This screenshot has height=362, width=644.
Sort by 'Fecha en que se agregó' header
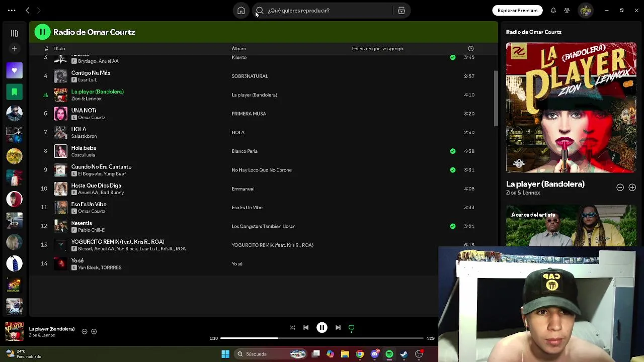(x=377, y=49)
